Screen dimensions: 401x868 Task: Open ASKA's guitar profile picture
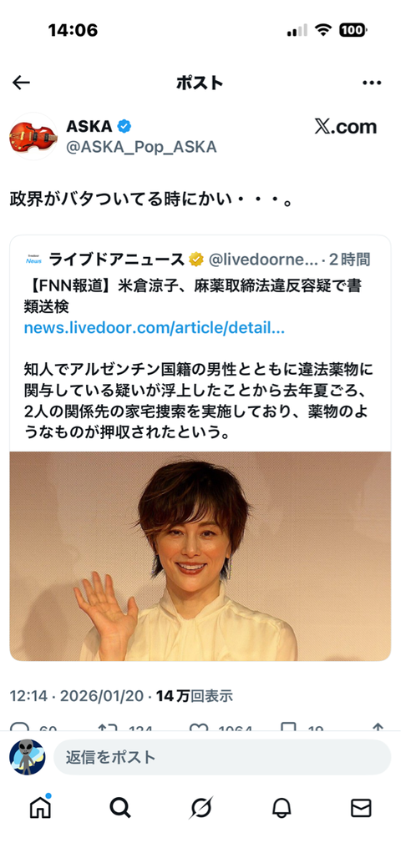33,136
